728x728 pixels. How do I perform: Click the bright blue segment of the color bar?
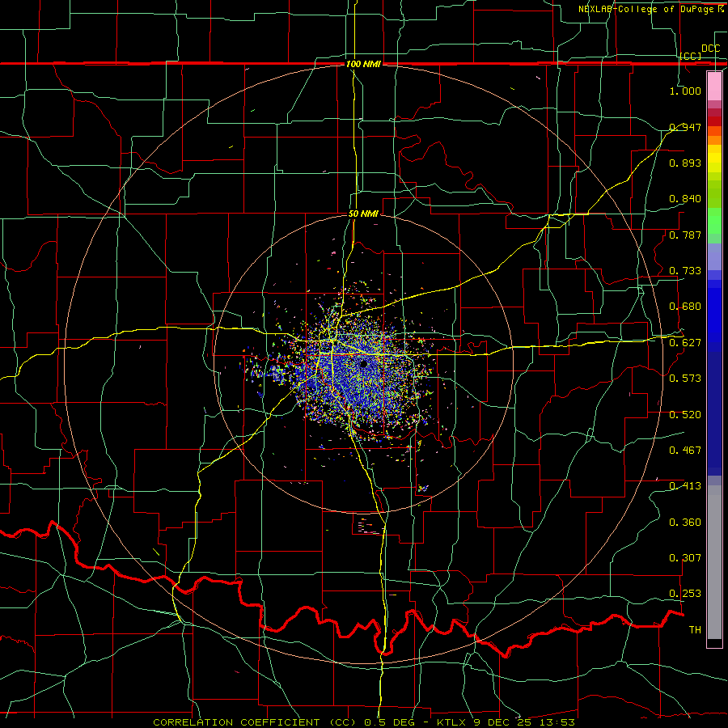click(x=714, y=315)
